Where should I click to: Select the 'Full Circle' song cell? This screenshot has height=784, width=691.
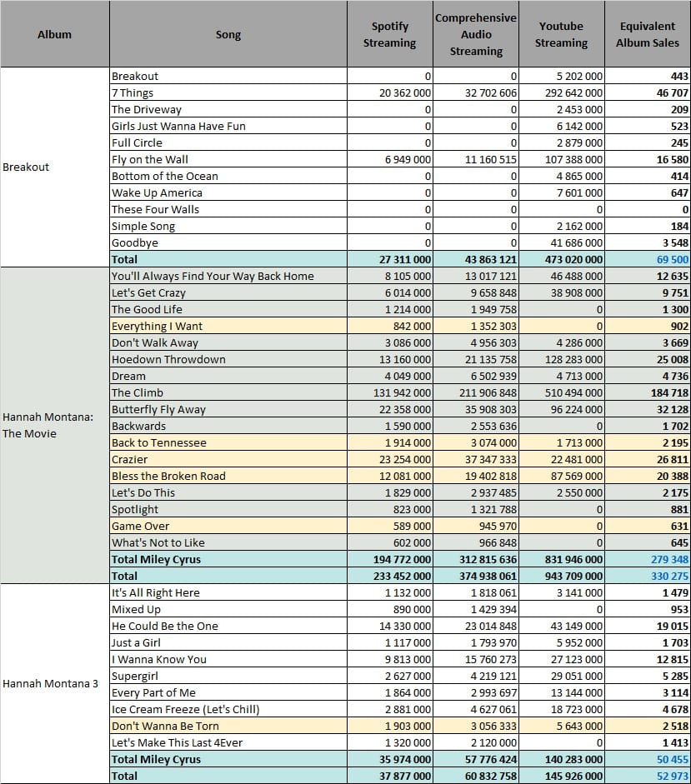click(x=228, y=142)
